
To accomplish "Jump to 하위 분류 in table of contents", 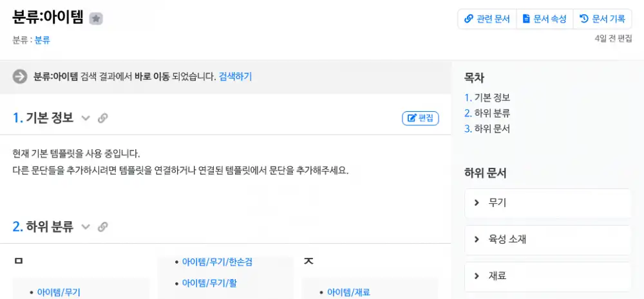I will click(x=487, y=113).
